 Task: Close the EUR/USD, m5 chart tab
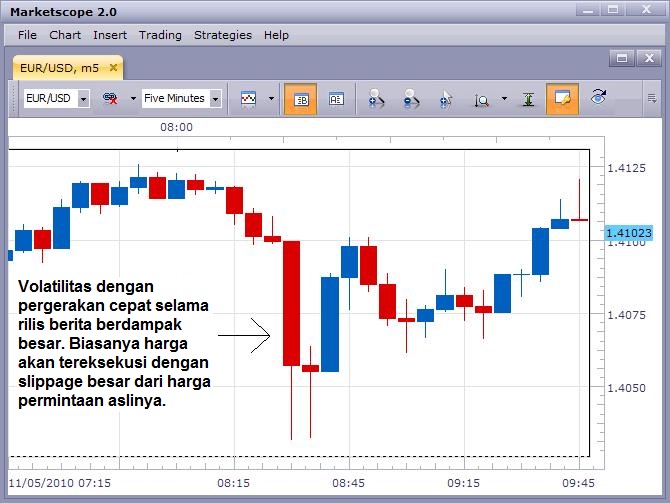[113, 68]
